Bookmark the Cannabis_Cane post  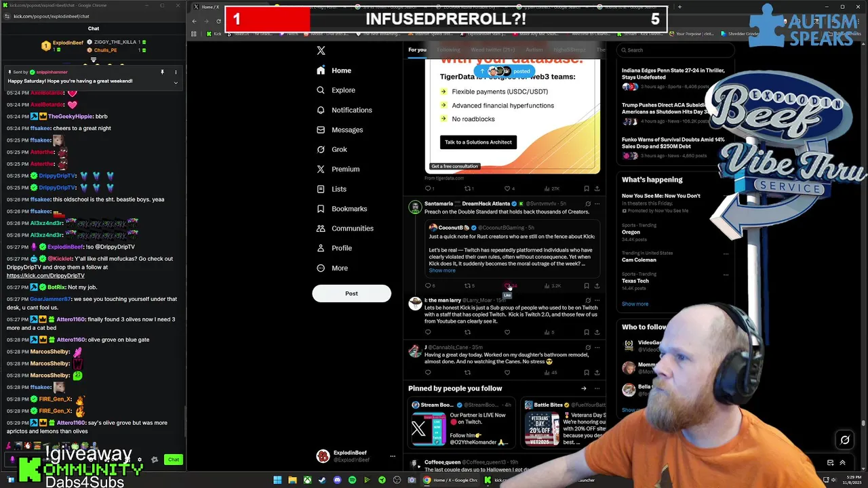(x=587, y=372)
